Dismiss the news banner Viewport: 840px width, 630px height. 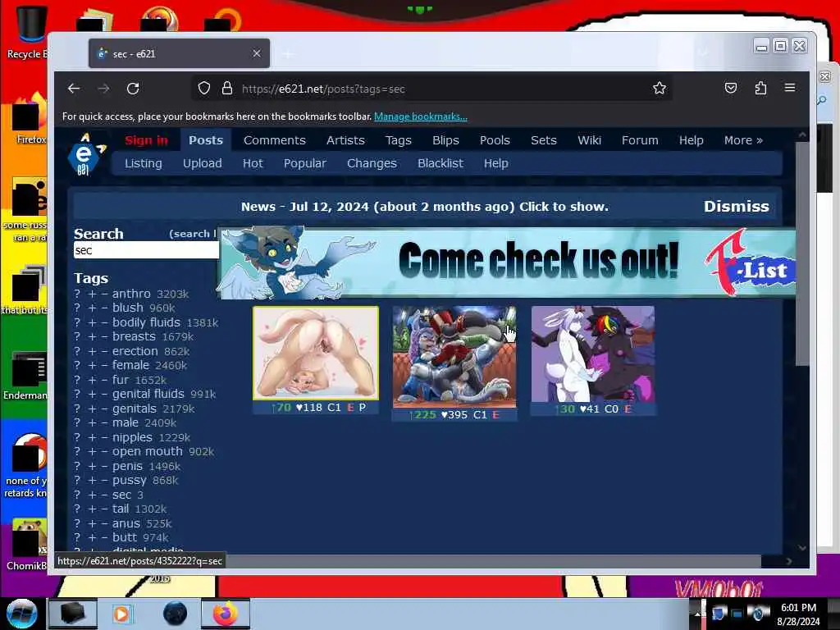[736, 206]
